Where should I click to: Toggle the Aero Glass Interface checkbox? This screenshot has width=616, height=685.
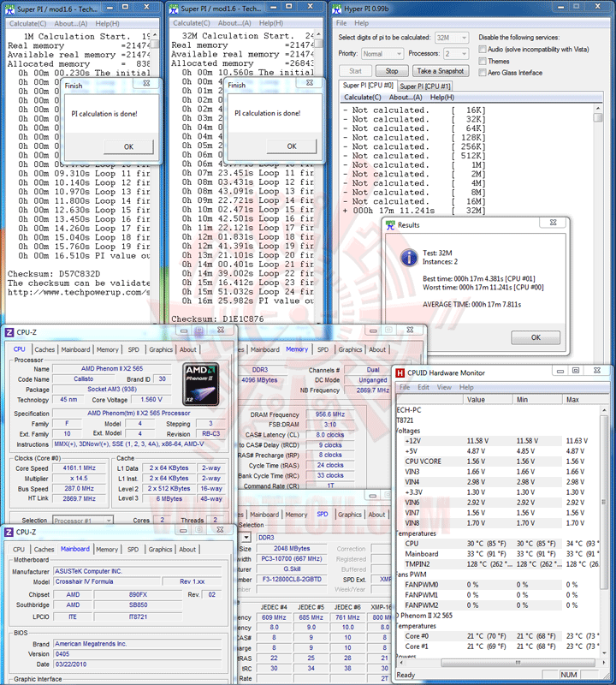click(x=483, y=73)
